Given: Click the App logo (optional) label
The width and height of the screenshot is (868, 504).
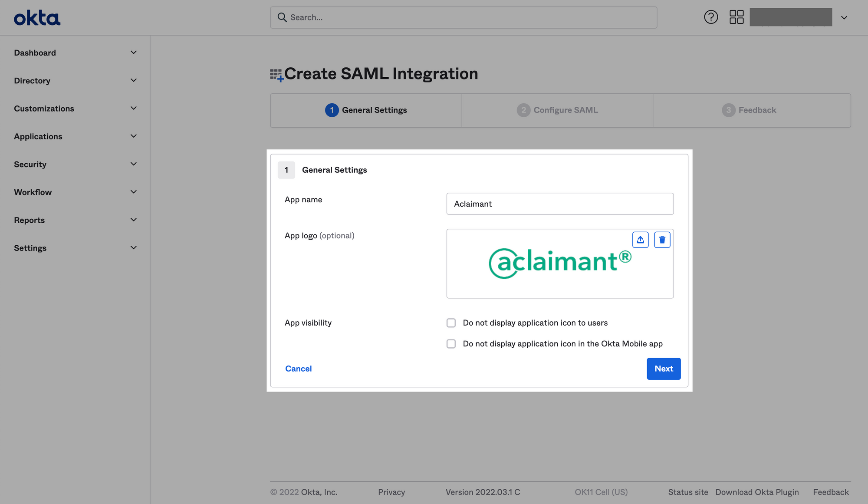Looking at the screenshot, I should pyautogui.click(x=319, y=236).
